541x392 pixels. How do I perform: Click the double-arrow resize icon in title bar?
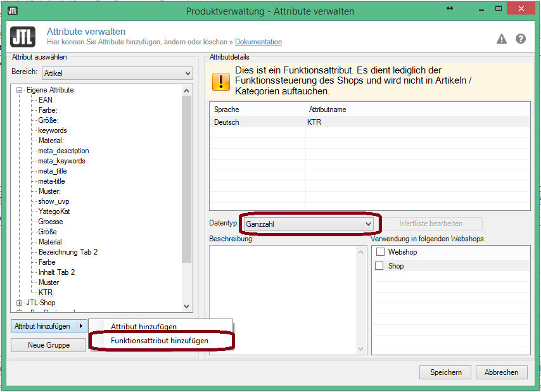(450, 9)
